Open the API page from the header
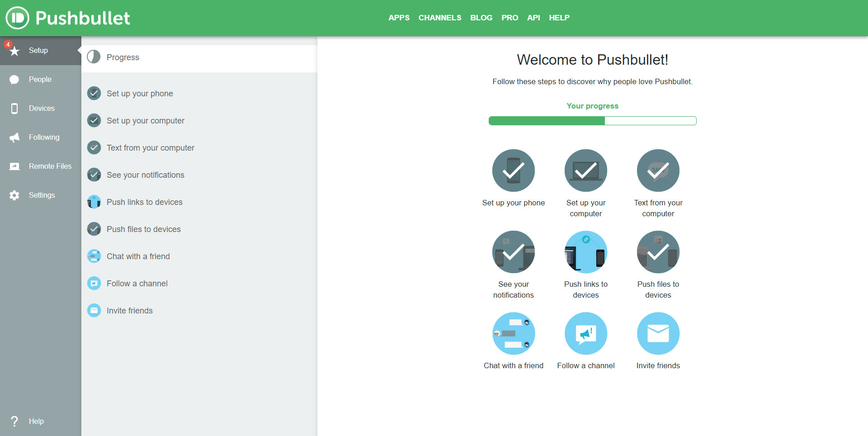 [533, 18]
